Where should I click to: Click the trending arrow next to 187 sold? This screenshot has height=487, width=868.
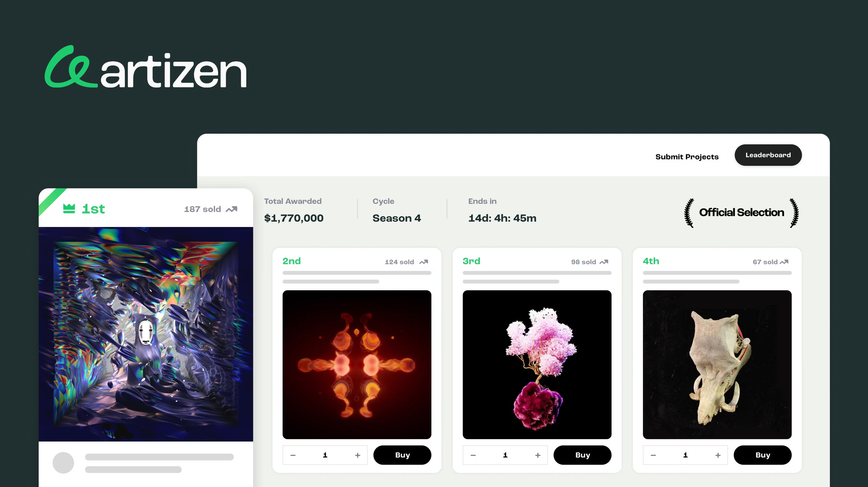[x=231, y=209]
